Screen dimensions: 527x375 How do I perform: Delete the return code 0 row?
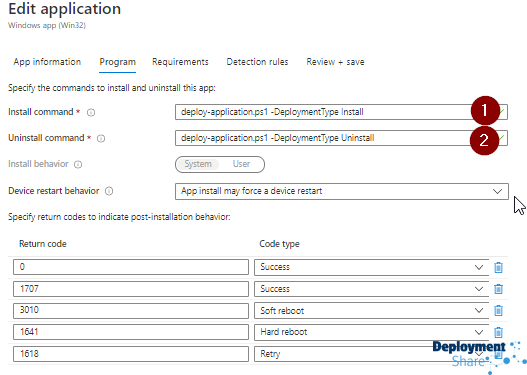coord(498,267)
